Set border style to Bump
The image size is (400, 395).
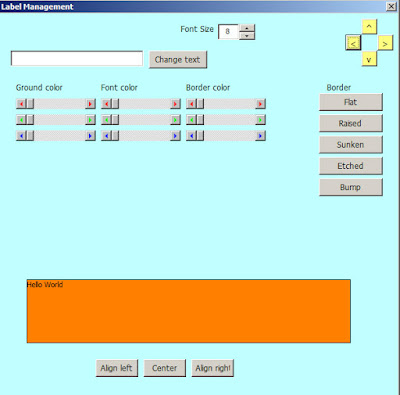(351, 187)
